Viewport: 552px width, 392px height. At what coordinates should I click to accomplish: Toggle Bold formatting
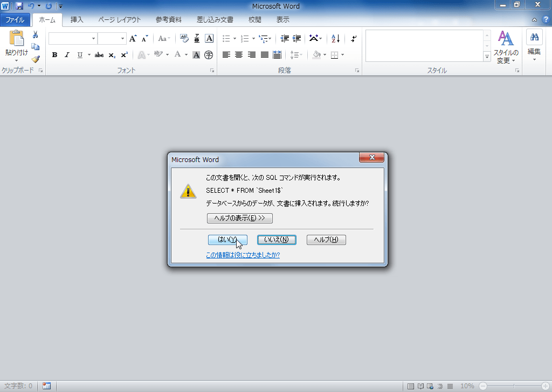click(x=54, y=55)
